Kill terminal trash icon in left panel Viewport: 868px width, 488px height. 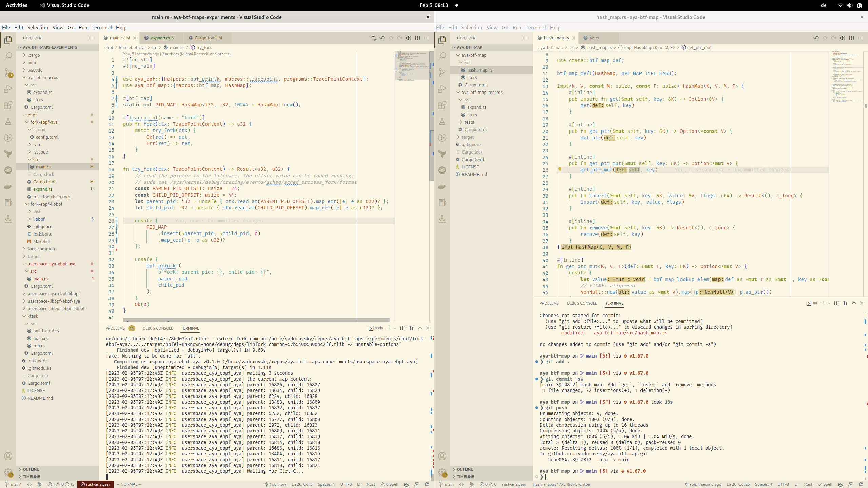pos(411,328)
